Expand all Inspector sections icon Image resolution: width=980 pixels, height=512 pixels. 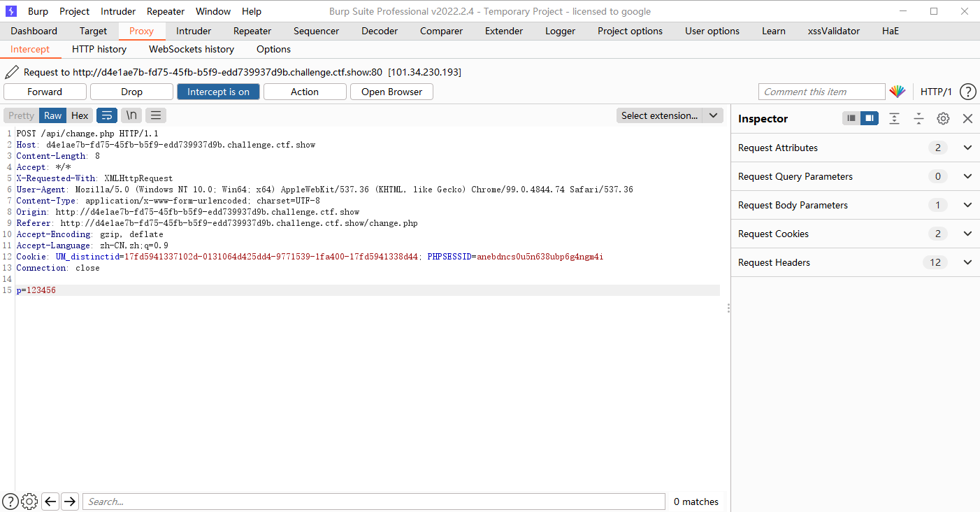tap(894, 118)
